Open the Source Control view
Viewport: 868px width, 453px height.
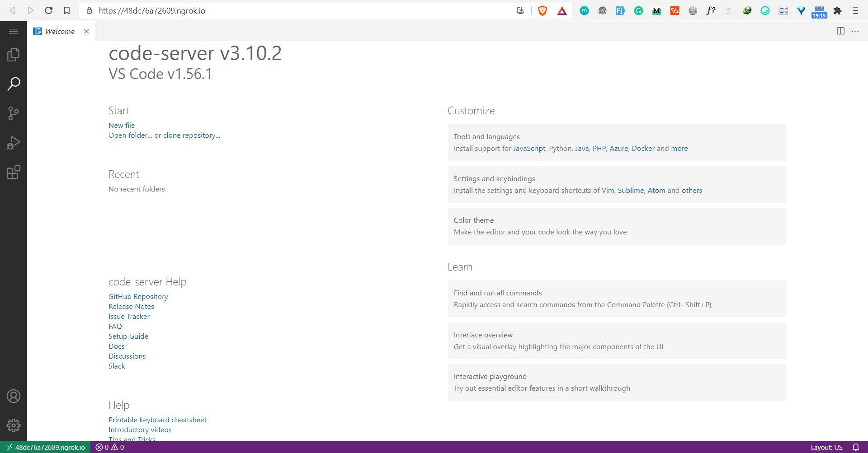coord(14,113)
